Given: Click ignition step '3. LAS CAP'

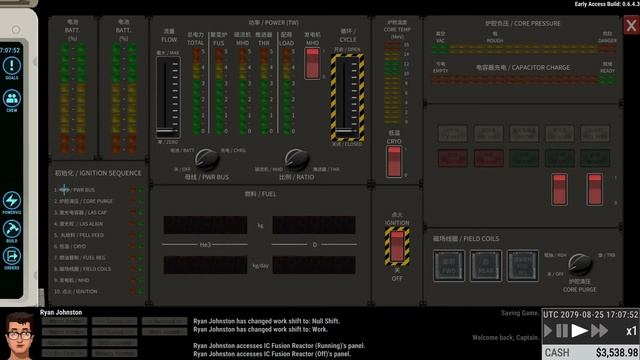Looking at the screenshot, I should click(80, 213).
